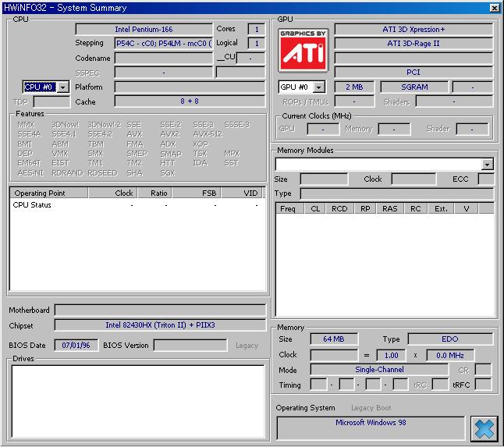
Task: Click the tRFC timing field
Action: pyautogui.click(x=483, y=385)
